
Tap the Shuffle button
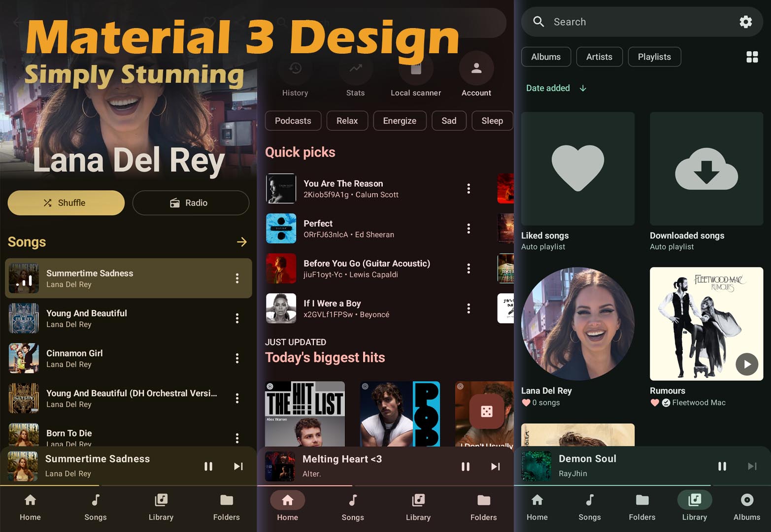[66, 202]
